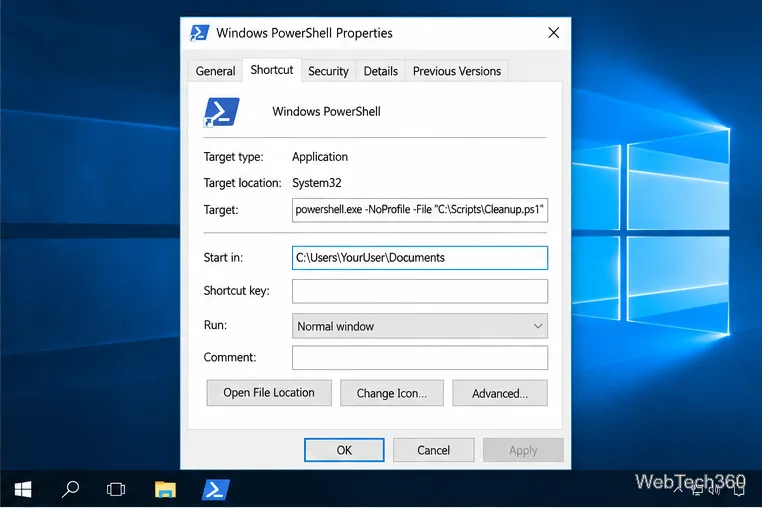Open taskbar search magnifier
Screen dimensions: 762x508
[70, 489]
